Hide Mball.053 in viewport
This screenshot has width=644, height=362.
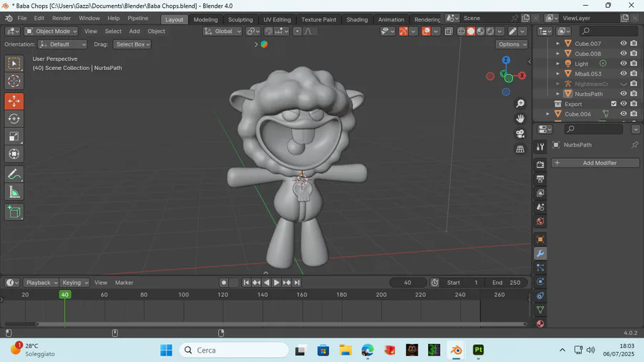click(x=623, y=74)
